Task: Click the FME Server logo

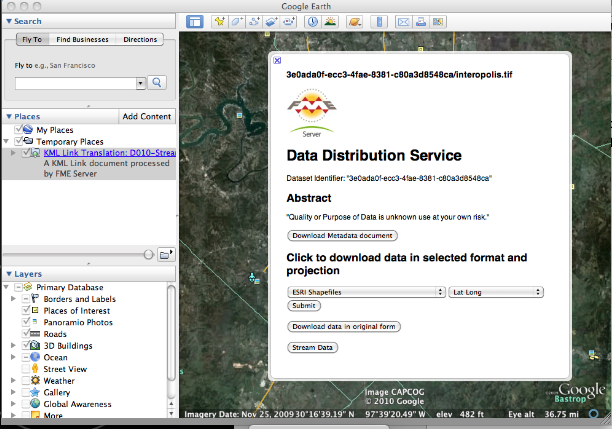Action: click(311, 113)
